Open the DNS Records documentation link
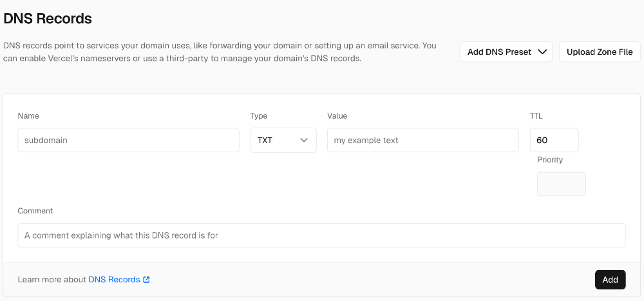The height and width of the screenshot is (301, 644). [114, 280]
